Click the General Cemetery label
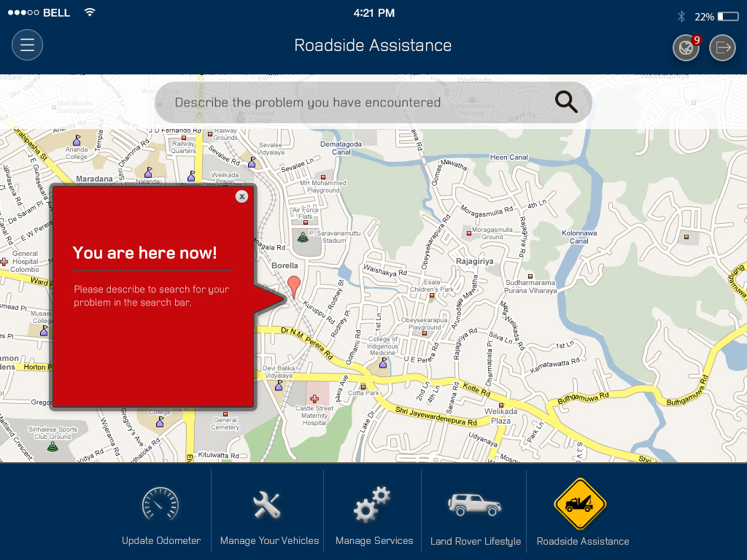Viewport: 747px width, 560px height. [x=225, y=424]
